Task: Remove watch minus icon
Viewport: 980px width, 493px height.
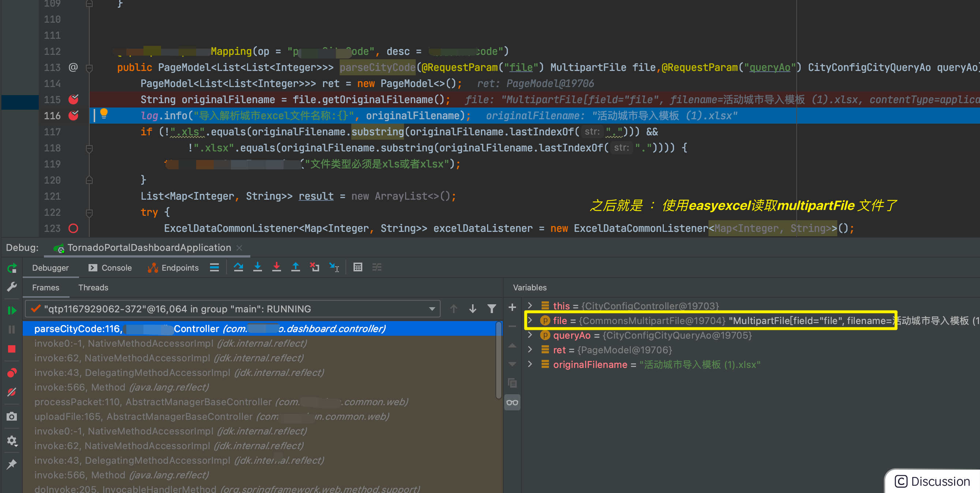Action: [x=512, y=326]
